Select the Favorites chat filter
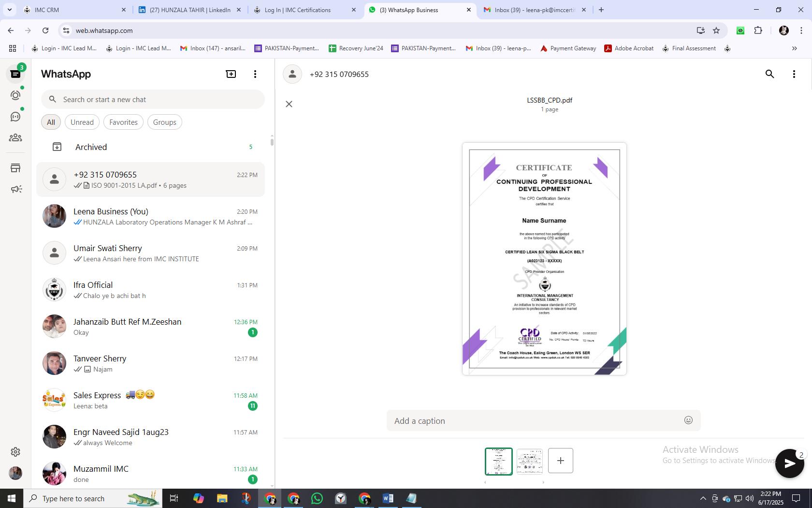The image size is (812, 508). coord(123,122)
